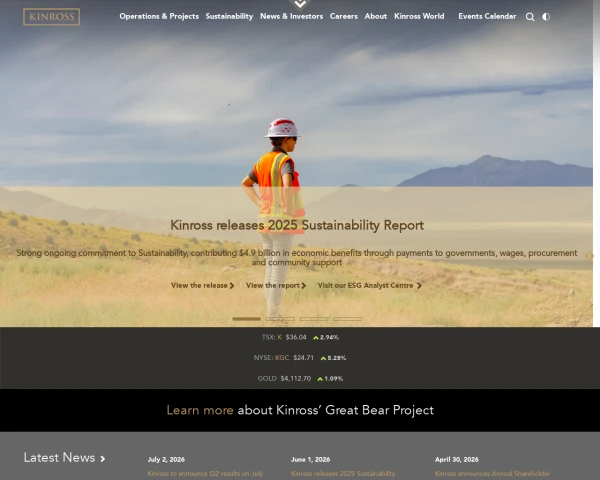The width and height of the screenshot is (600, 480).
Task: Open 'Kinross announces Annual Shareholder' news item
Action: click(492, 474)
